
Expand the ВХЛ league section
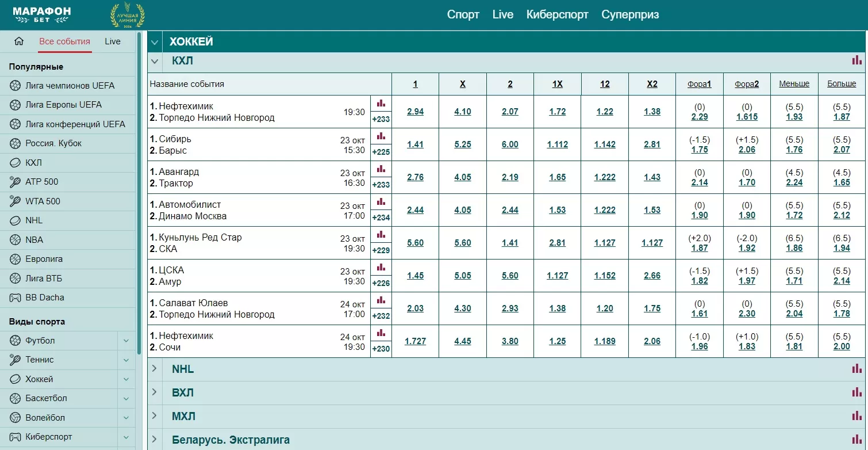(x=154, y=392)
